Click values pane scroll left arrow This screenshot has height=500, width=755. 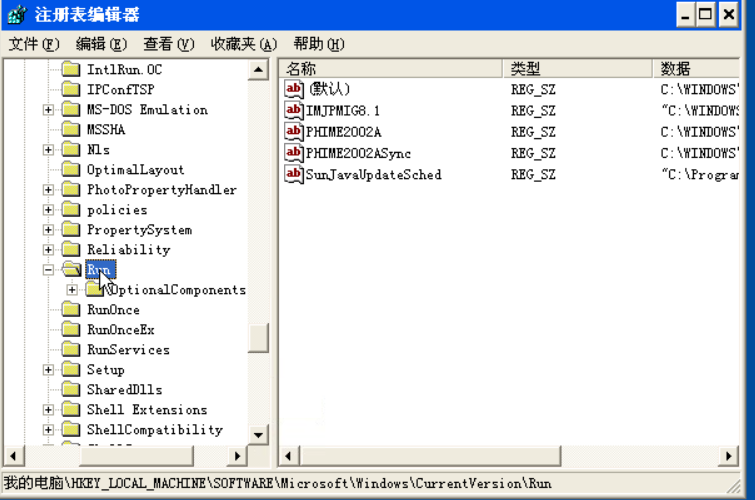coord(288,456)
